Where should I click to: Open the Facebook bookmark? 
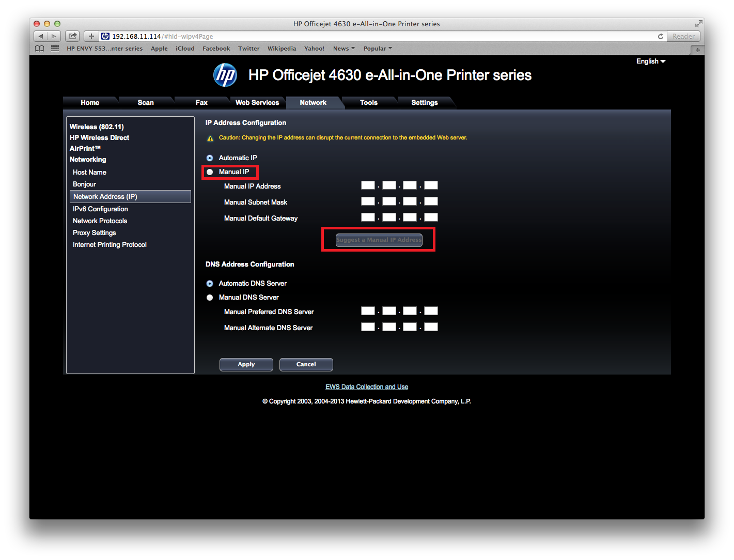[216, 49]
